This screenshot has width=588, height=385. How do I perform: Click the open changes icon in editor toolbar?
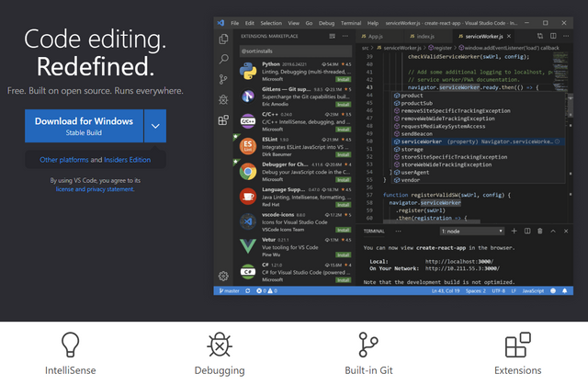click(x=540, y=36)
